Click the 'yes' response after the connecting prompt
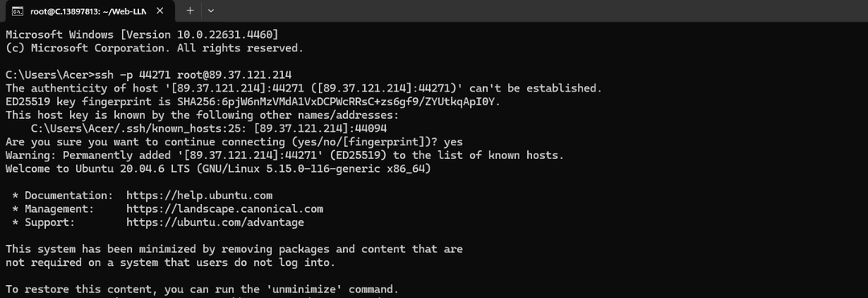The image size is (868, 298). tap(453, 142)
